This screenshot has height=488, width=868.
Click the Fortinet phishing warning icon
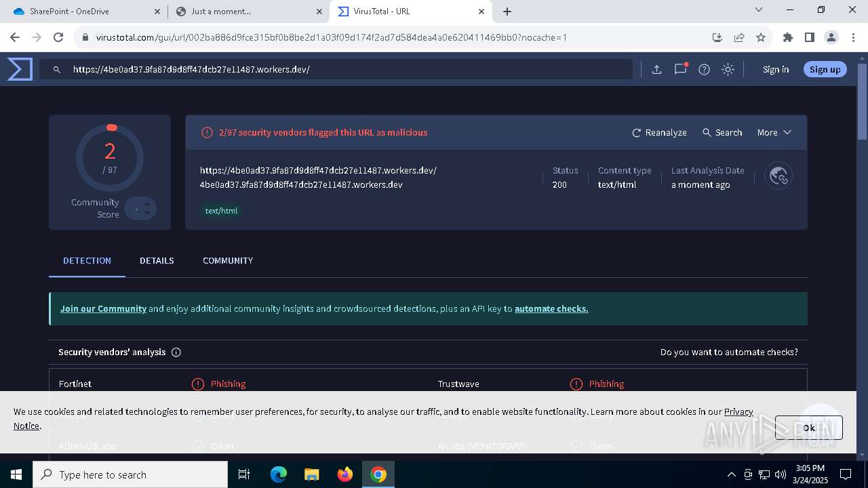[198, 384]
